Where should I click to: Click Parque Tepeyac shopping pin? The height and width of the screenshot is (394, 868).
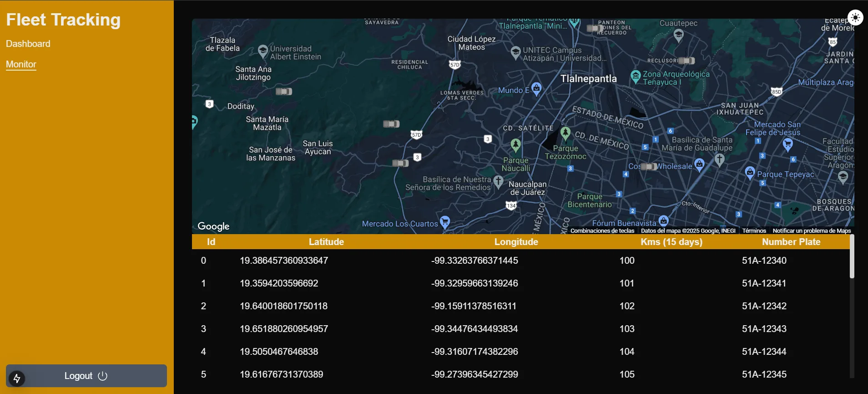750,173
